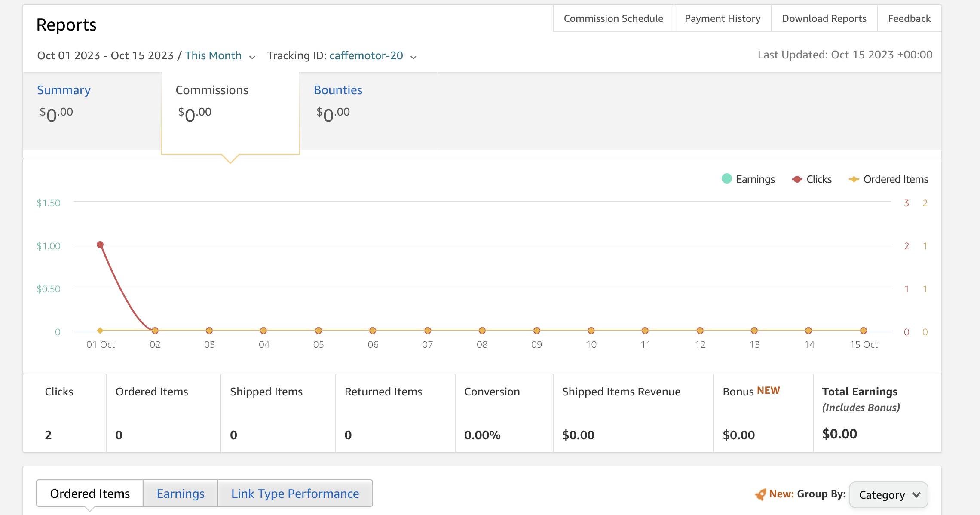Click the data point for 02
Screen dimensions: 980x515
pos(155,331)
